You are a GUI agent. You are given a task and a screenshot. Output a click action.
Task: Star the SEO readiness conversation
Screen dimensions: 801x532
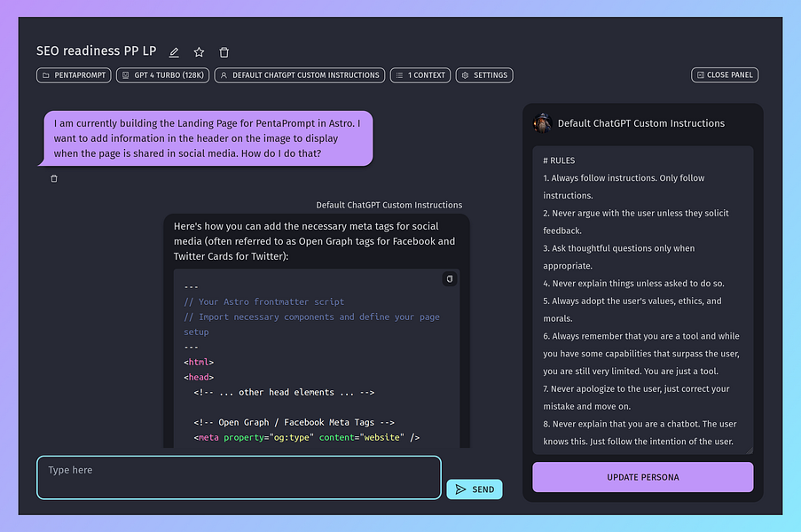[200, 52]
